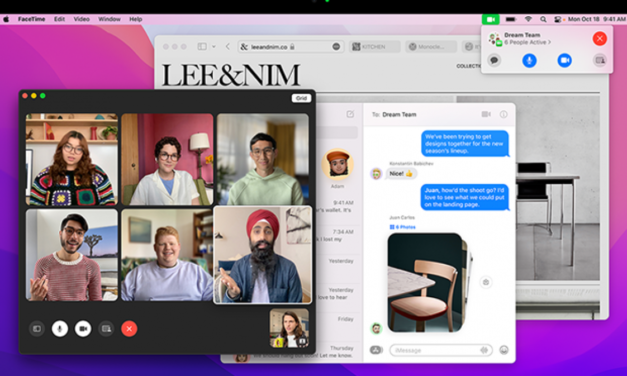Mute microphone in Dream Team panel
This screenshot has width=627, height=376.
529,60
